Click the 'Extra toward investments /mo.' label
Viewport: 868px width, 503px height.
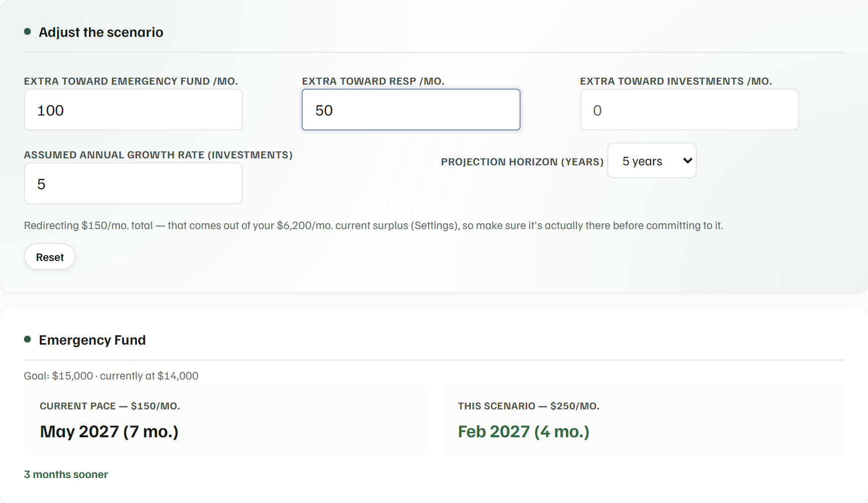tap(676, 81)
